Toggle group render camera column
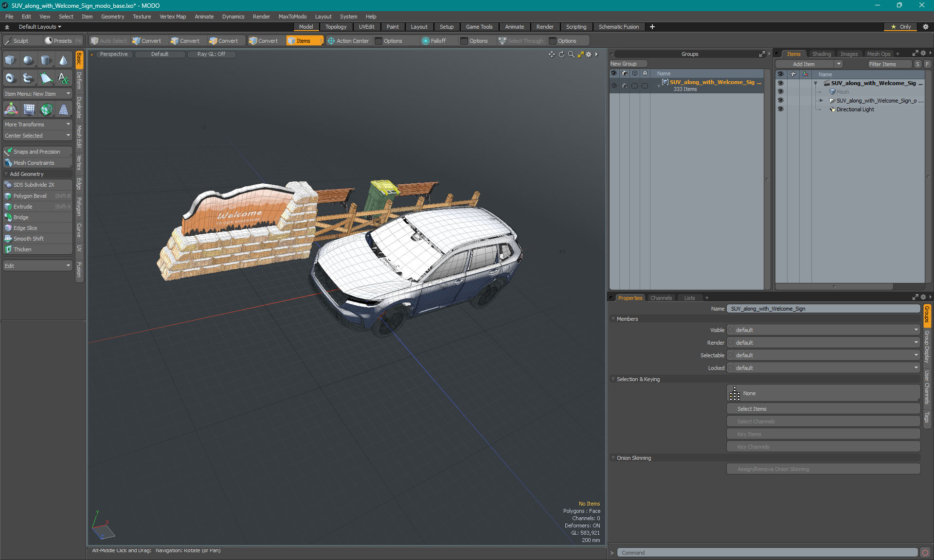This screenshot has height=560, width=934. pyautogui.click(x=625, y=86)
